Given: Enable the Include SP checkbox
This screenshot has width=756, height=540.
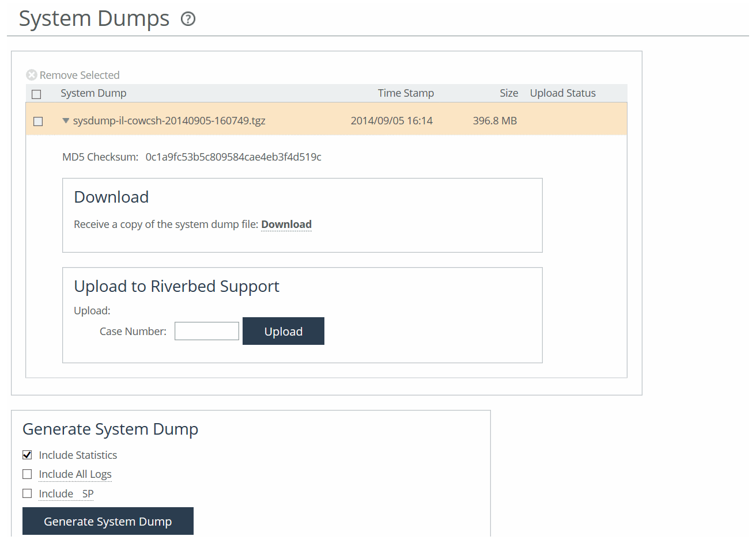Looking at the screenshot, I should pyautogui.click(x=27, y=493).
